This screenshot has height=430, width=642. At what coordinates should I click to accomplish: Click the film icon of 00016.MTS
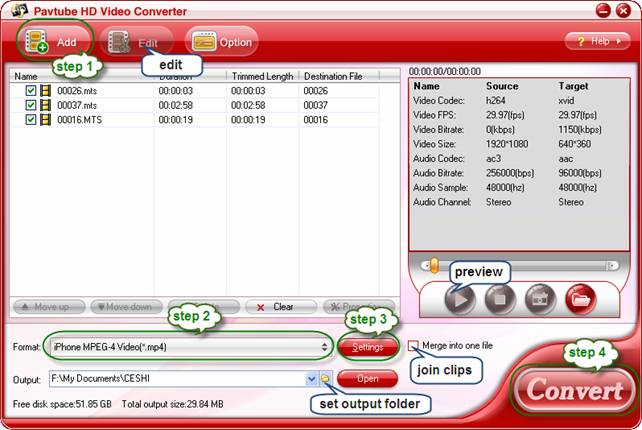45,120
